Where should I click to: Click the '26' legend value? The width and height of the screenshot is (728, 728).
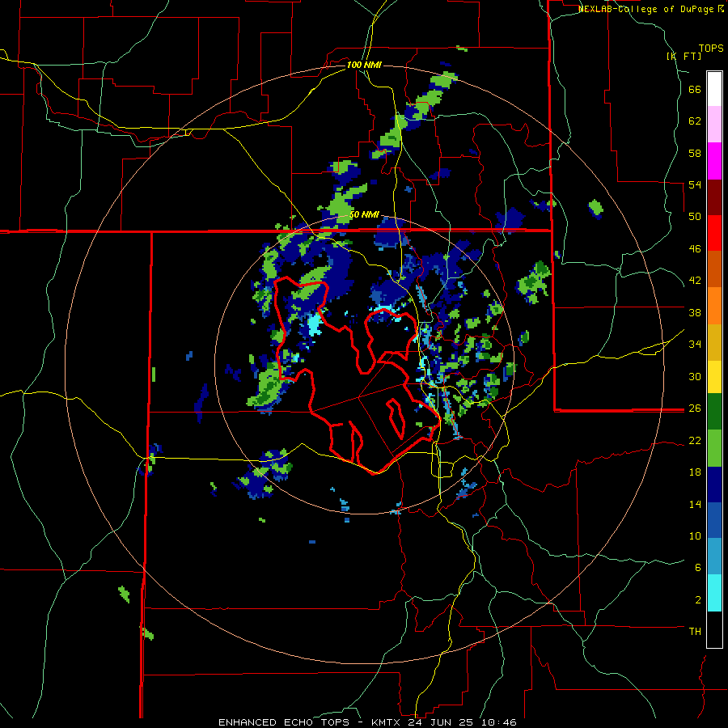[x=695, y=408]
